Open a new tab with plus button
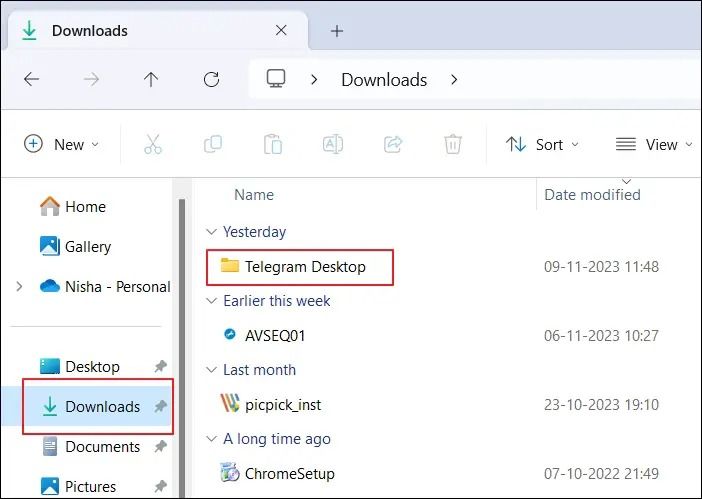This screenshot has width=702, height=499. pos(337,31)
